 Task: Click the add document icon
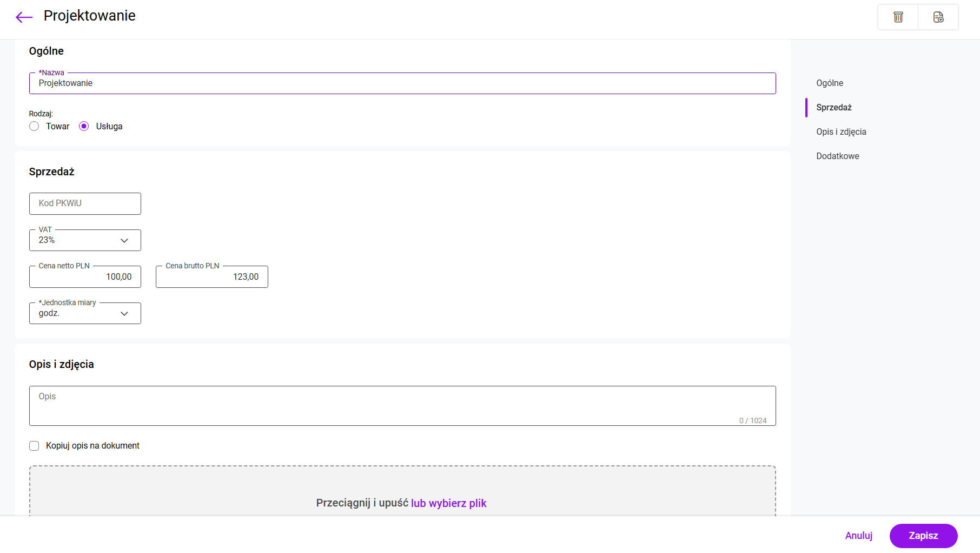938,17
